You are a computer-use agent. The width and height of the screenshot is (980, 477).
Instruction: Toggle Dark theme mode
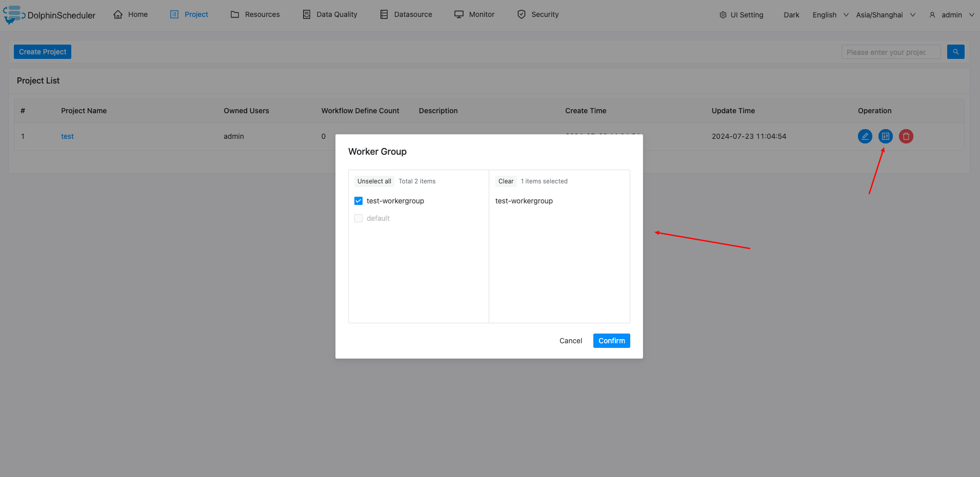click(791, 15)
